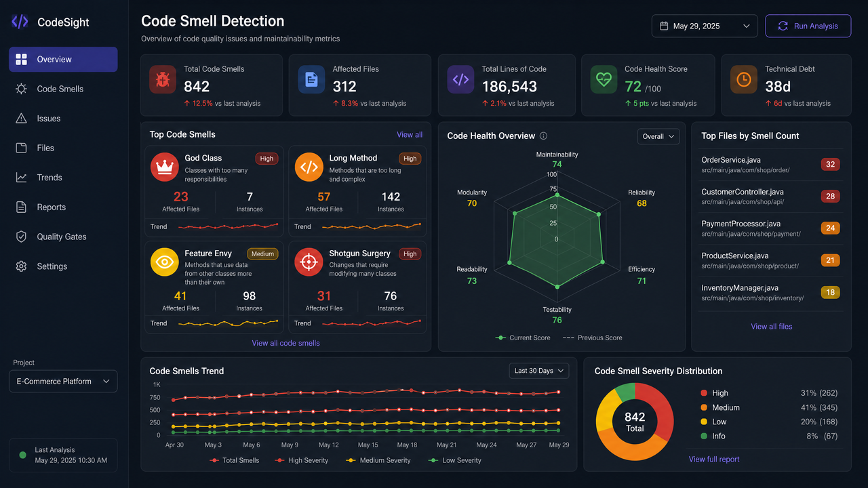Click the info icon beside Code Health Overview
868x488 pixels.
click(543, 136)
